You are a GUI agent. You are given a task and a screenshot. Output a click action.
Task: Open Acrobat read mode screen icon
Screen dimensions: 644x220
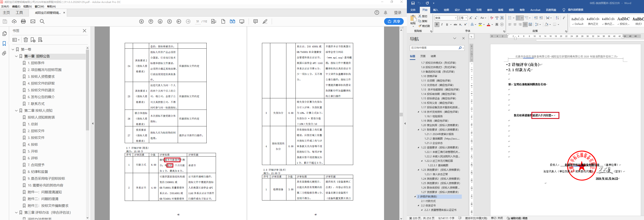[242, 21]
